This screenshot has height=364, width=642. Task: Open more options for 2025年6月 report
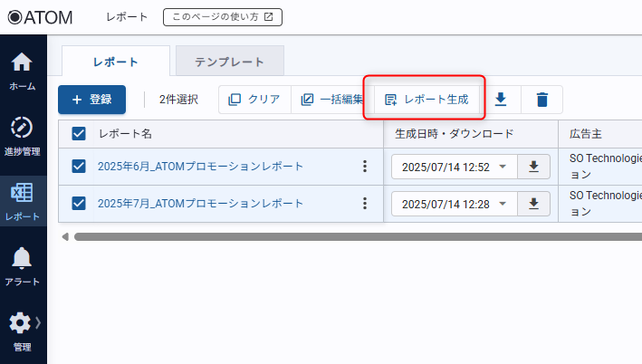[365, 167]
